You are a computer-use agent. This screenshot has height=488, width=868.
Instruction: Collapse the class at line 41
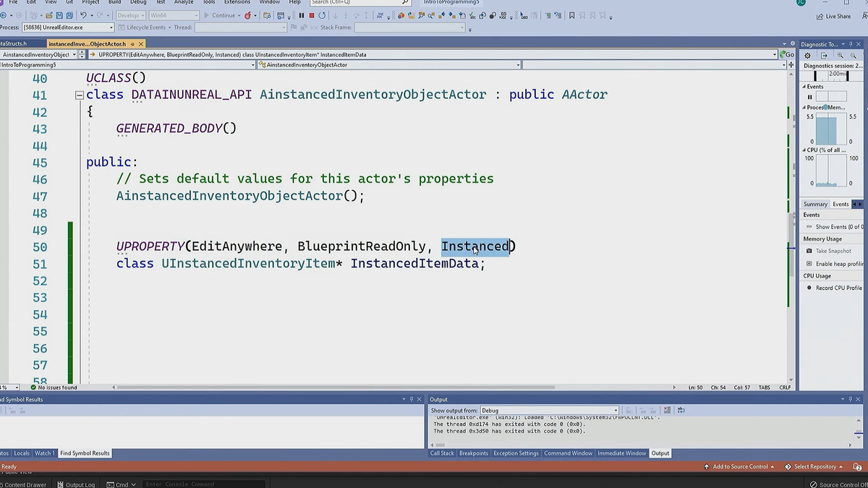click(80, 95)
